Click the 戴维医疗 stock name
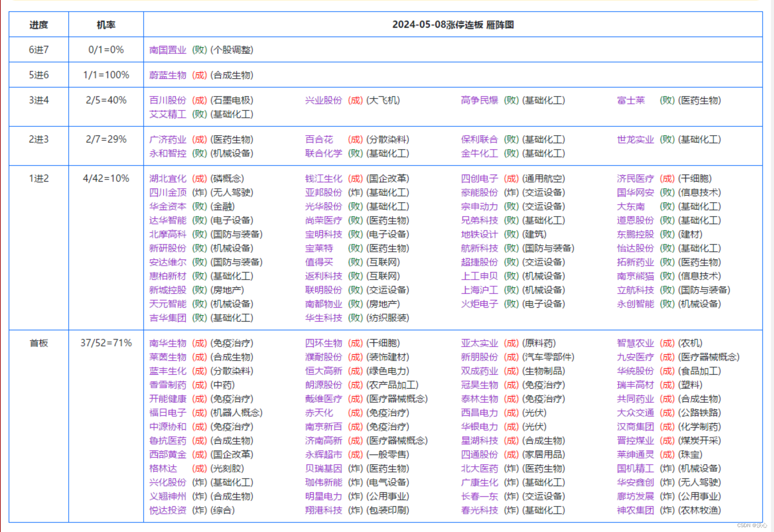The width and height of the screenshot is (774, 532). pyautogui.click(x=324, y=399)
